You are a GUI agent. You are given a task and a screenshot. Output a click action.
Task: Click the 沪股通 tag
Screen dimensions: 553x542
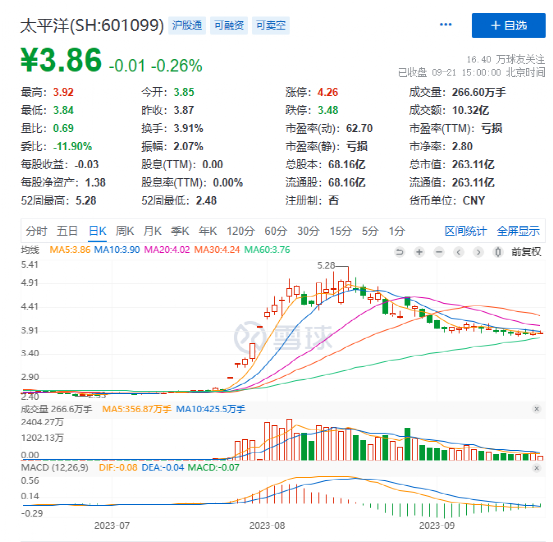(187, 25)
